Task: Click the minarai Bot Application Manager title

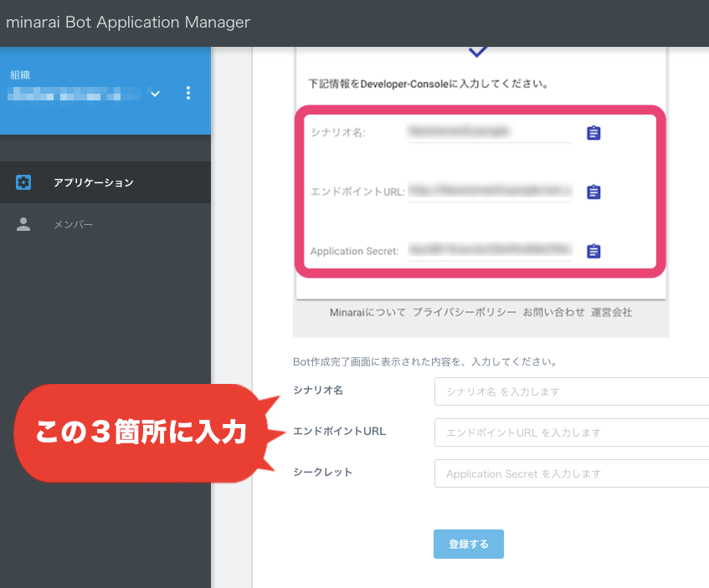Action: (x=128, y=22)
